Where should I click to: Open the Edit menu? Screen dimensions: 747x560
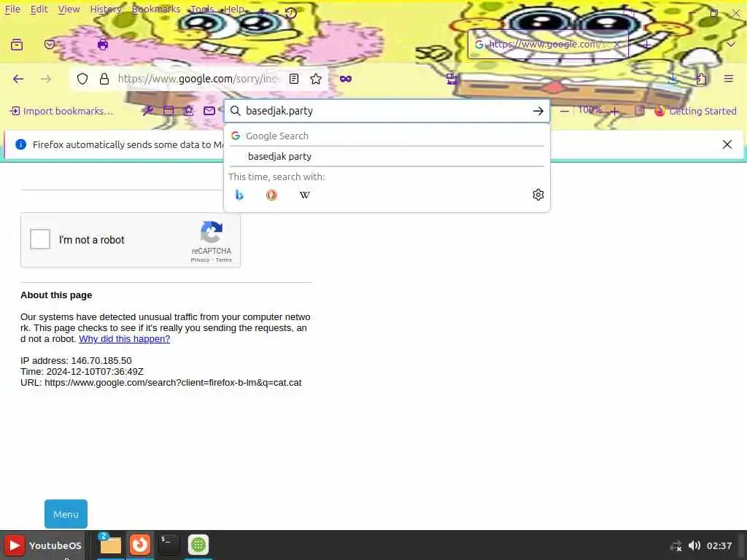point(39,9)
